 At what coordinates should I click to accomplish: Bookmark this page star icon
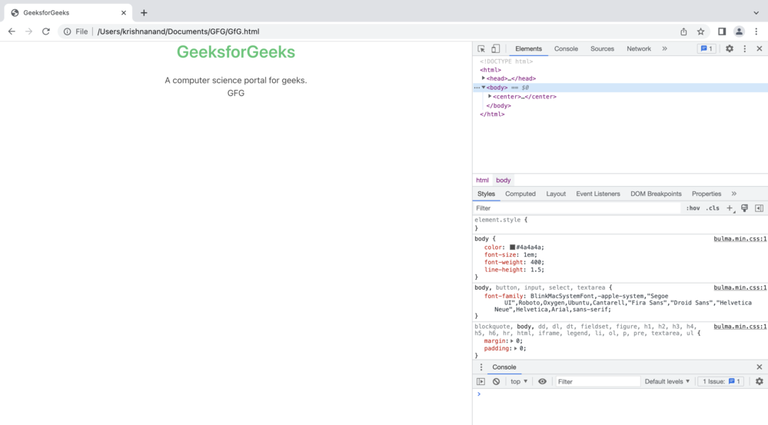pyautogui.click(x=701, y=31)
